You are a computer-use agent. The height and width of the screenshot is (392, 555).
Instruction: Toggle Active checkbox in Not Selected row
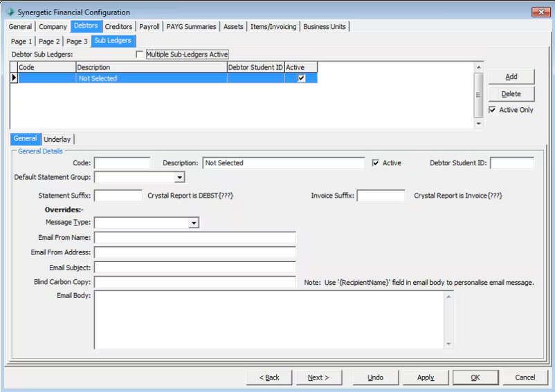pyautogui.click(x=301, y=78)
